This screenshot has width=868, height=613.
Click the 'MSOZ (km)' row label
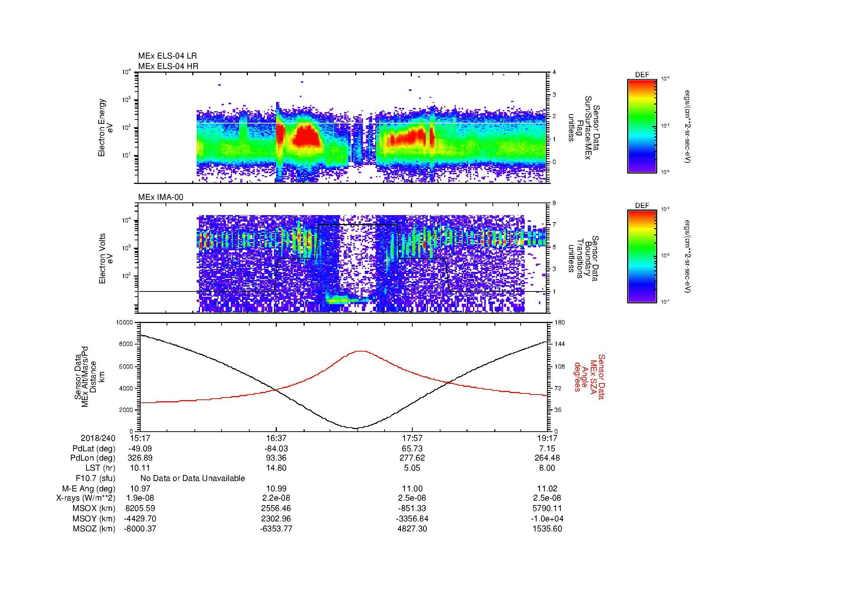[94, 529]
